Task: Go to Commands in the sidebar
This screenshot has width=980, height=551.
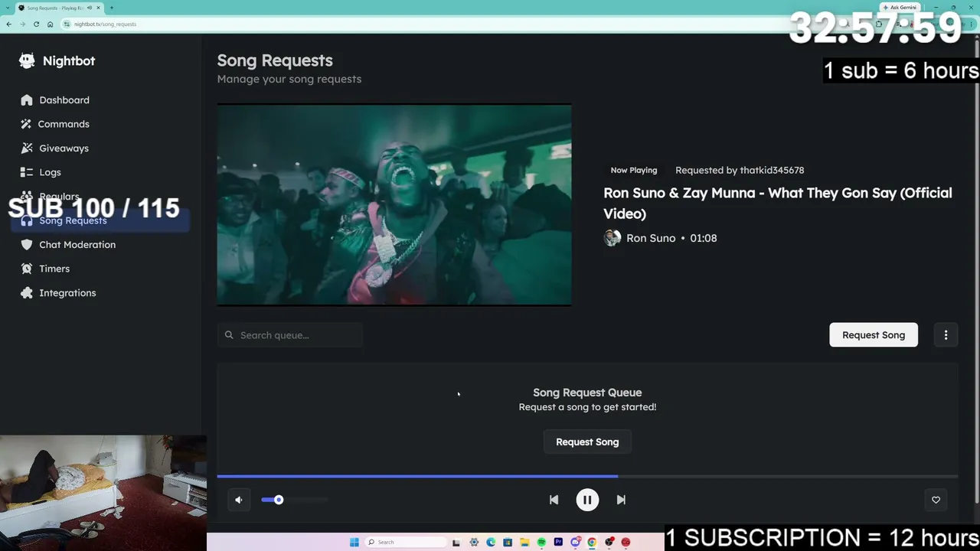Action: pyautogui.click(x=100, y=124)
